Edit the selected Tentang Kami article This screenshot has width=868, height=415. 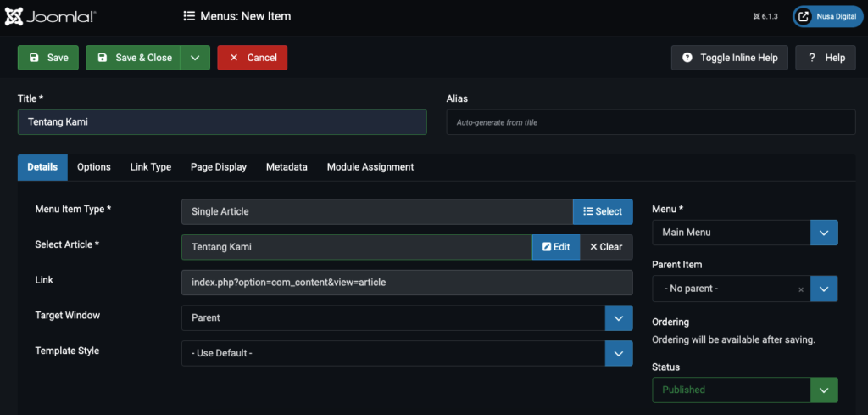[556, 247]
